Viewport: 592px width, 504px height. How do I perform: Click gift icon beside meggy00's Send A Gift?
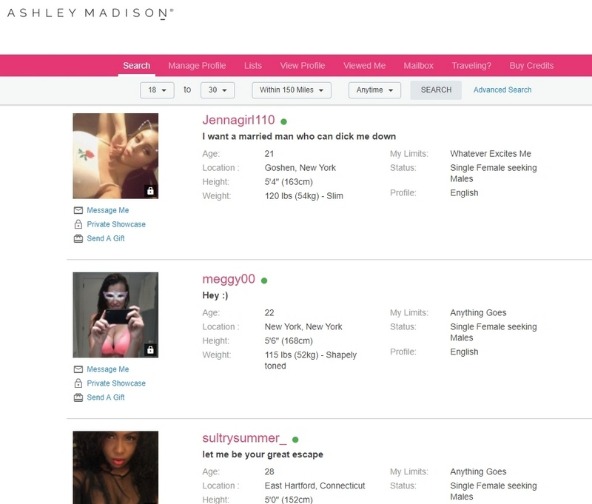pyautogui.click(x=78, y=398)
